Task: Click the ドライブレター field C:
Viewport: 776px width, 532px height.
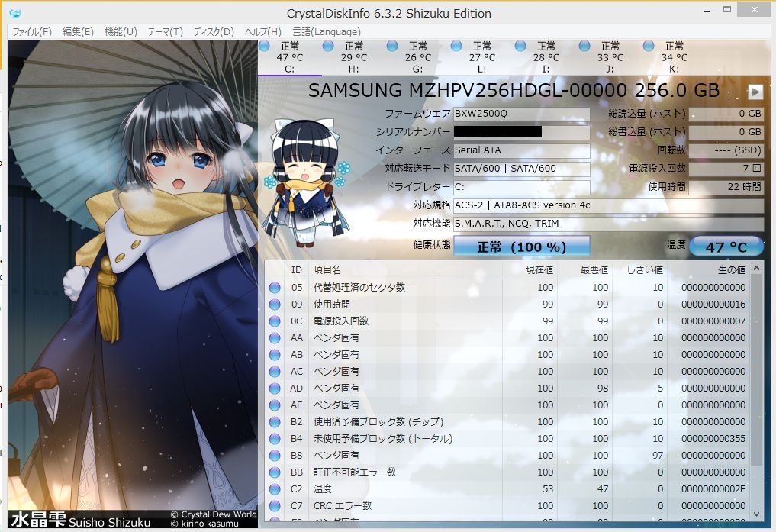Action: tap(522, 187)
